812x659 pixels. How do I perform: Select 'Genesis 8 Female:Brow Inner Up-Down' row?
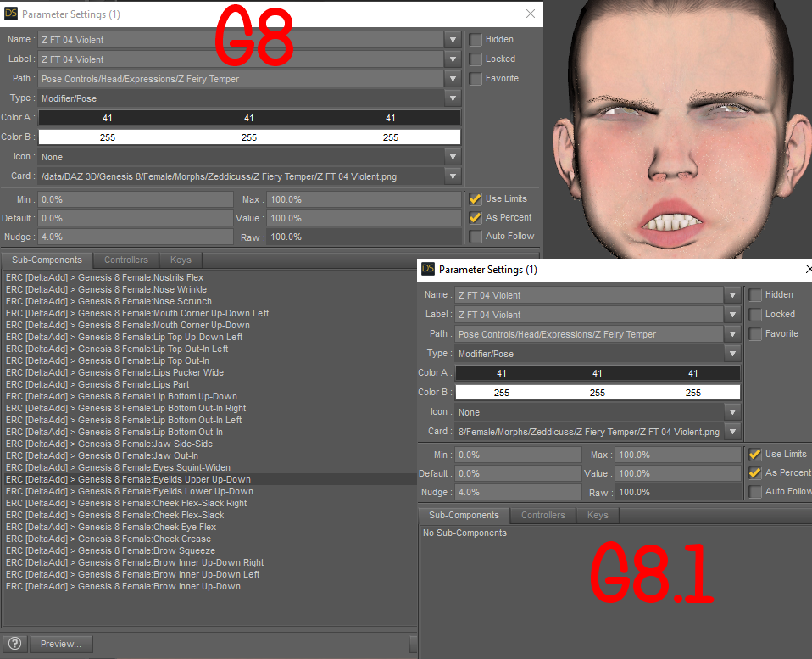[x=209, y=586]
